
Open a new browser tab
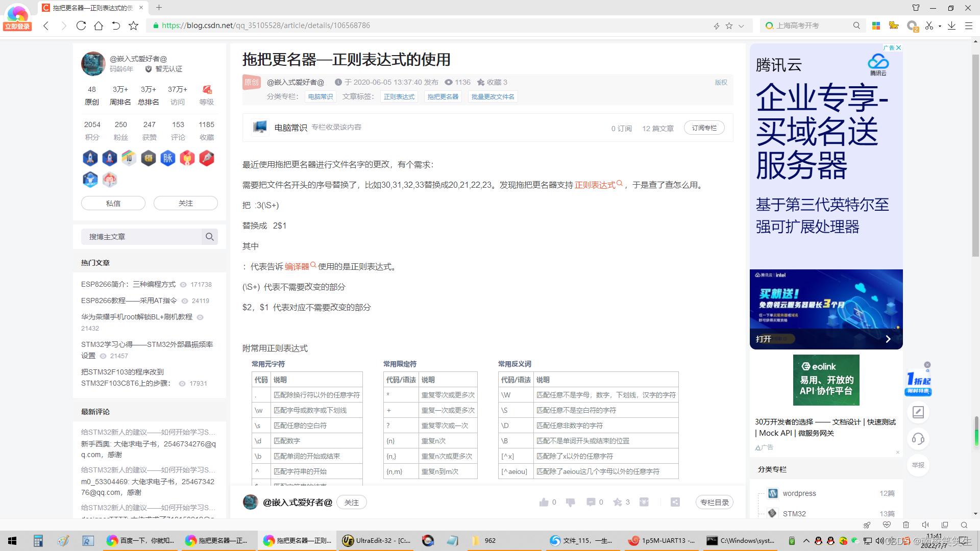click(159, 8)
